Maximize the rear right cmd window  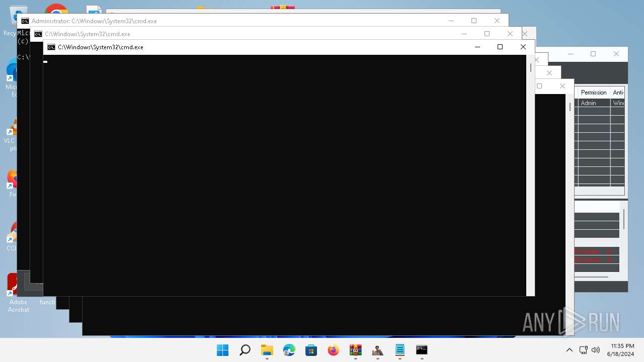(x=539, y=86)
